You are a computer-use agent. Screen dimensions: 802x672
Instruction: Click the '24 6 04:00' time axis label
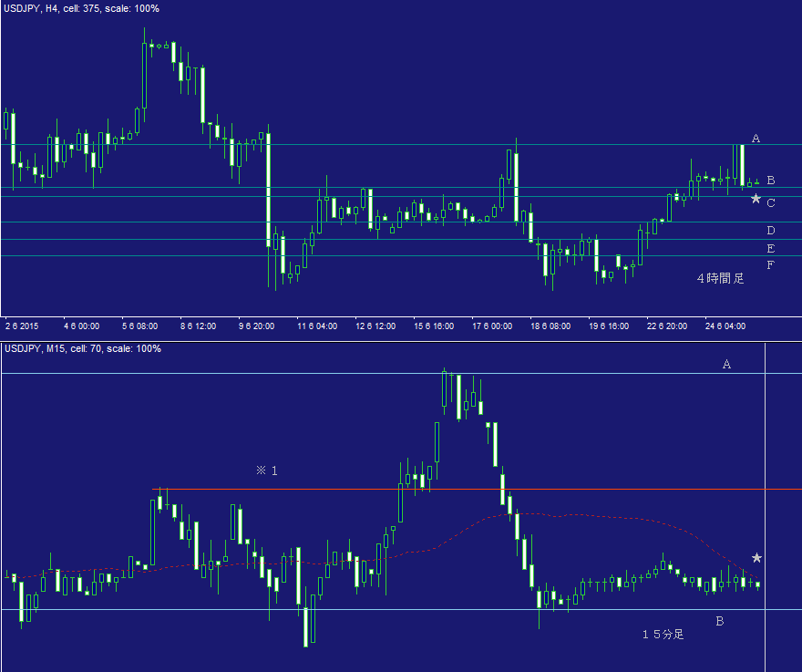tap(725, 326)
